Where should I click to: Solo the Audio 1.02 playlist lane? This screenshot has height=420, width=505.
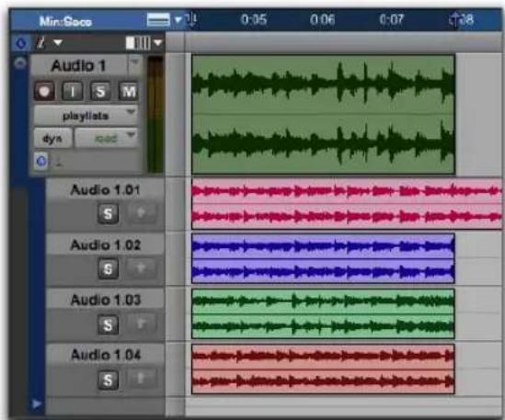[108, 268]
